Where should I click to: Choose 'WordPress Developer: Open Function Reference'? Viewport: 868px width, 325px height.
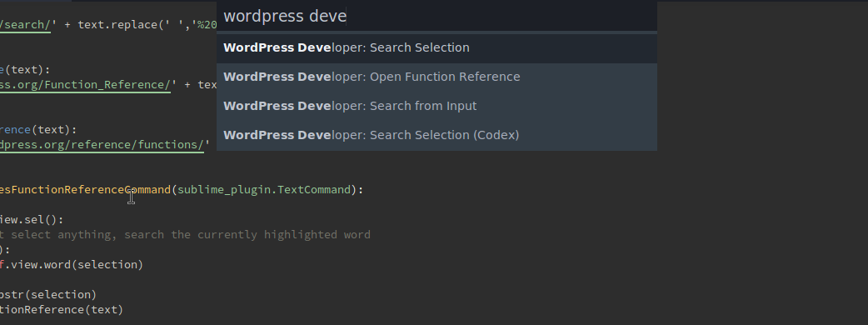coord(436,77)
